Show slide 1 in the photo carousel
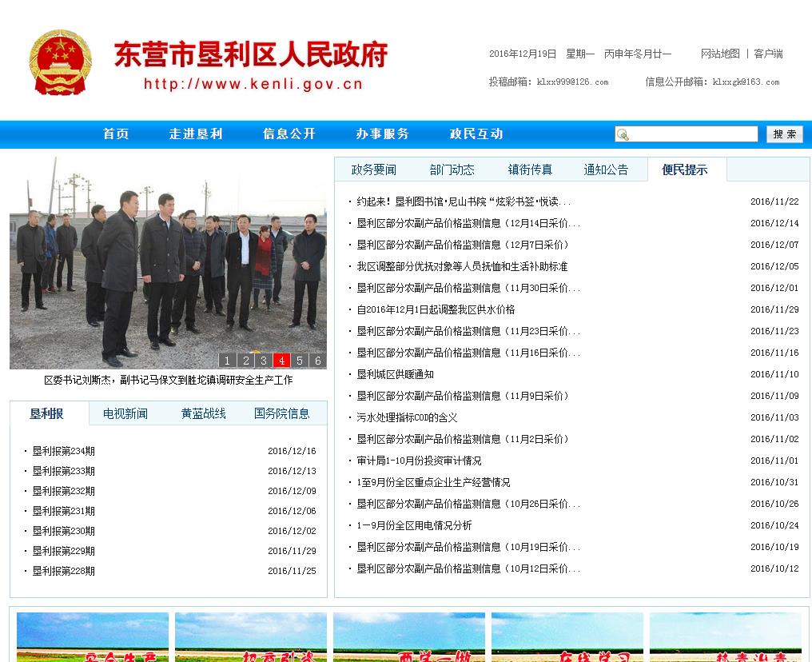 [x=227, y=361]
